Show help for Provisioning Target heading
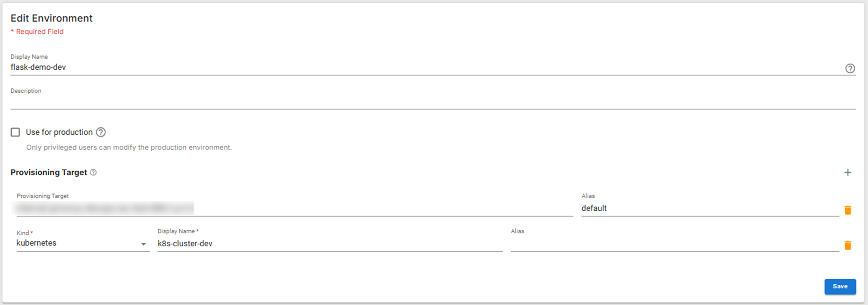The image size is (868, 305). (93, 172)
